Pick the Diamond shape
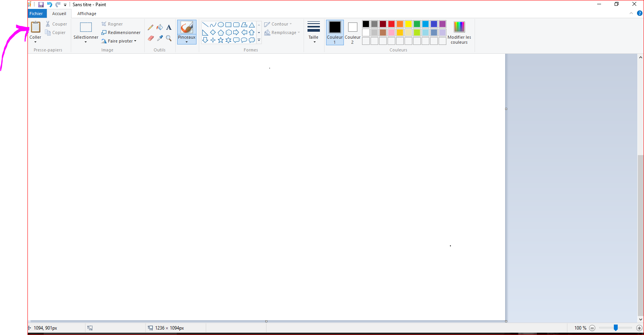 click(213, 32)
